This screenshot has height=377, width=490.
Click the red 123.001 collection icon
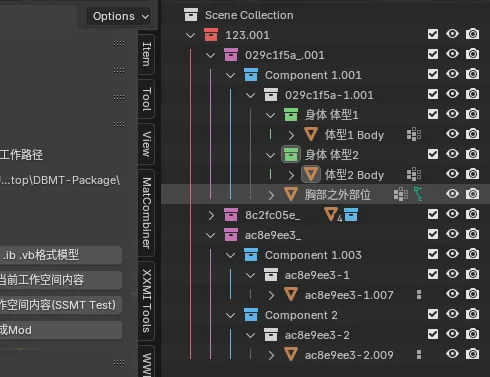click(211, 35)
